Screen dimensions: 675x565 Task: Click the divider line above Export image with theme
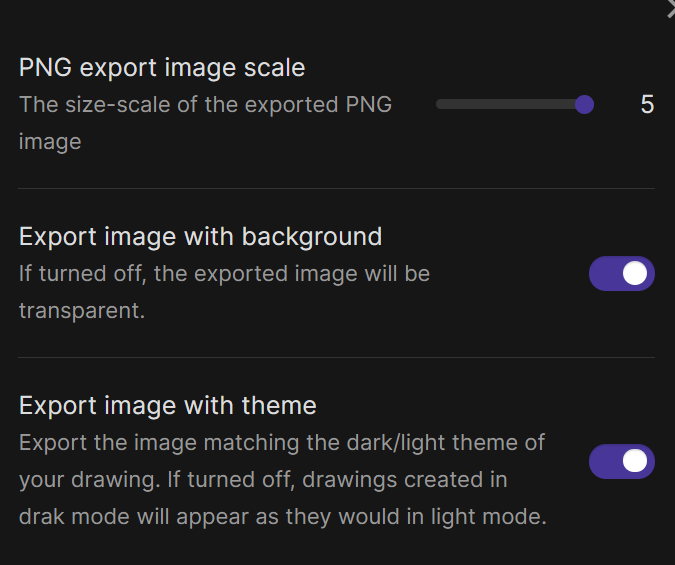click(336, 357)
